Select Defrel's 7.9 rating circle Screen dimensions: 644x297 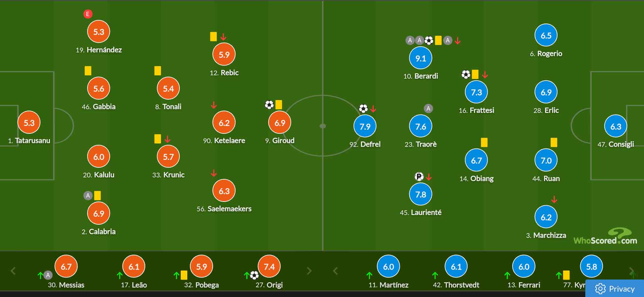365,126
